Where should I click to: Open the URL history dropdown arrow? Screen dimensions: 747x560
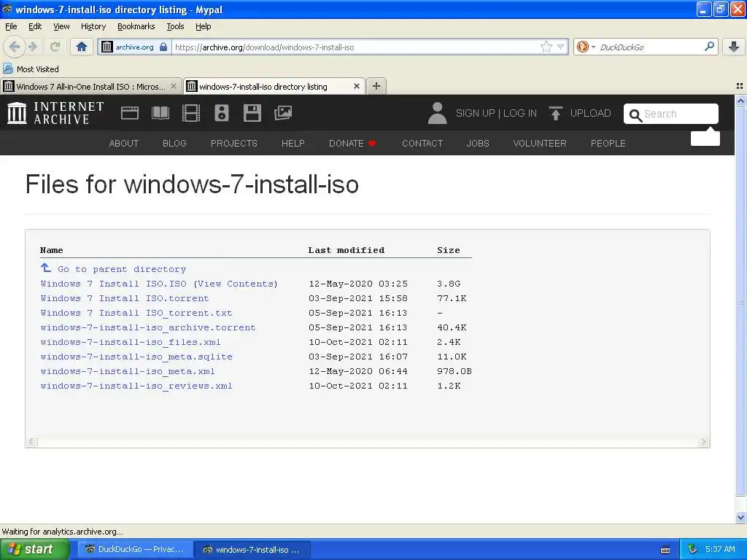pyautogui.click(x=561, y=47)
